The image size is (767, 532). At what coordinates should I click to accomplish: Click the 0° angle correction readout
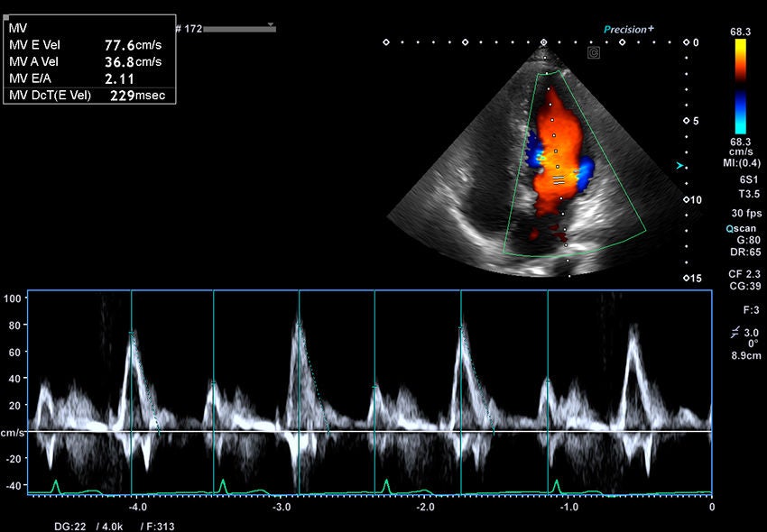753,344
